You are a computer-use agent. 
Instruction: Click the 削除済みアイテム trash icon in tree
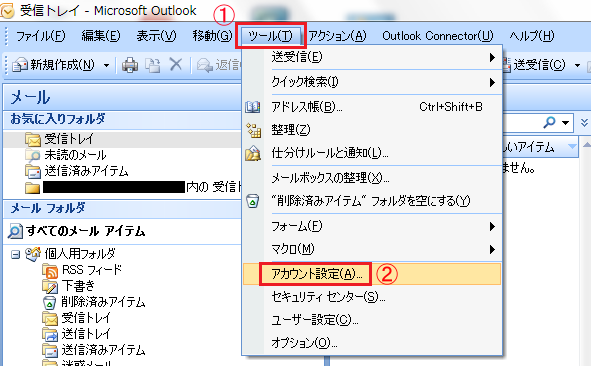tap(50, 302)
